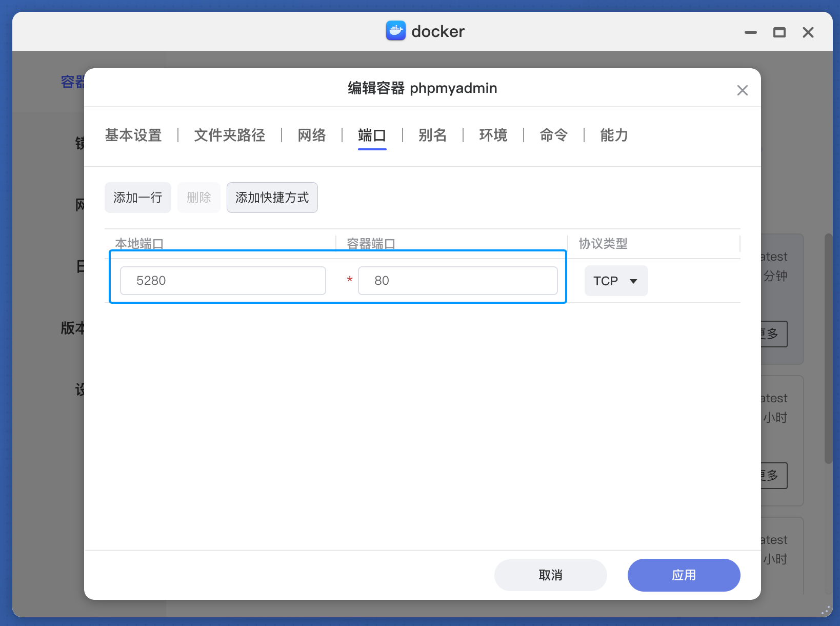Open the 基本设置 tab
The height and width of the screenshot is (626, 840).
tap(133, 135)
